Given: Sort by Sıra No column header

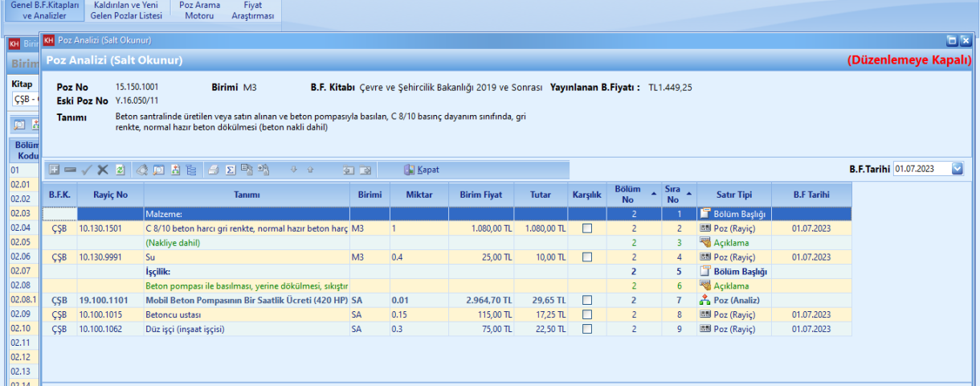Looking at the screenshot, I should (672, 195).
